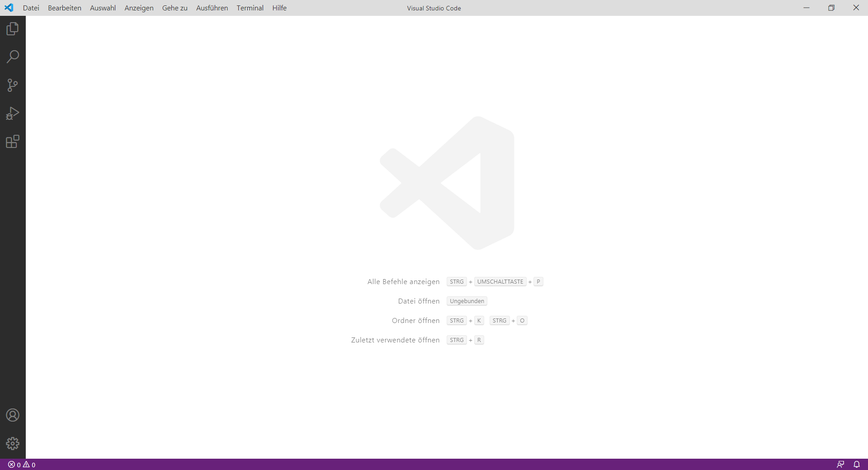
Task: Open the Hilfe menu
Action: (x=279, y=8)
